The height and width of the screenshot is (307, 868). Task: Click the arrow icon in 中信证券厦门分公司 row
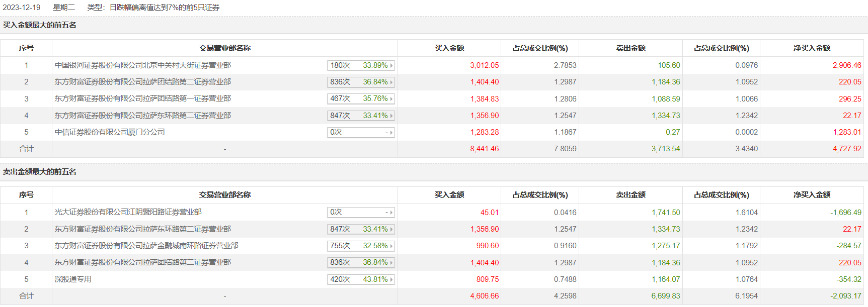(391, 133)
